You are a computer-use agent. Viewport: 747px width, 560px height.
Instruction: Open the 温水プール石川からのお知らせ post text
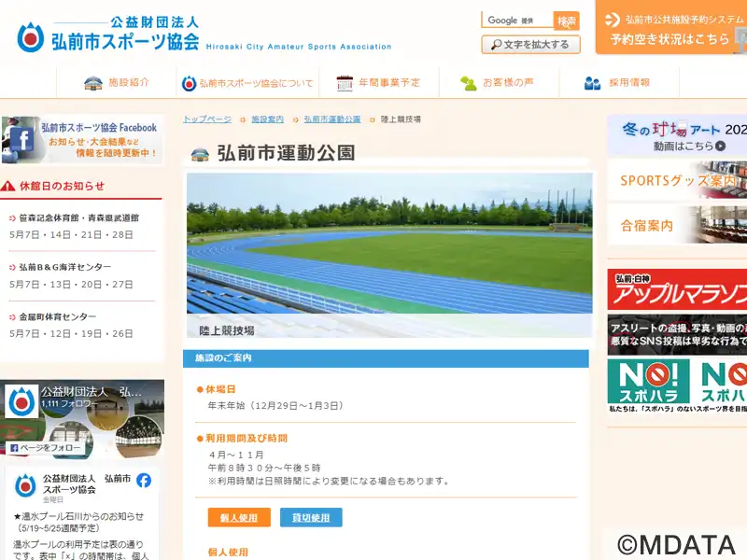pyautogui.click(x=78, y=522)
